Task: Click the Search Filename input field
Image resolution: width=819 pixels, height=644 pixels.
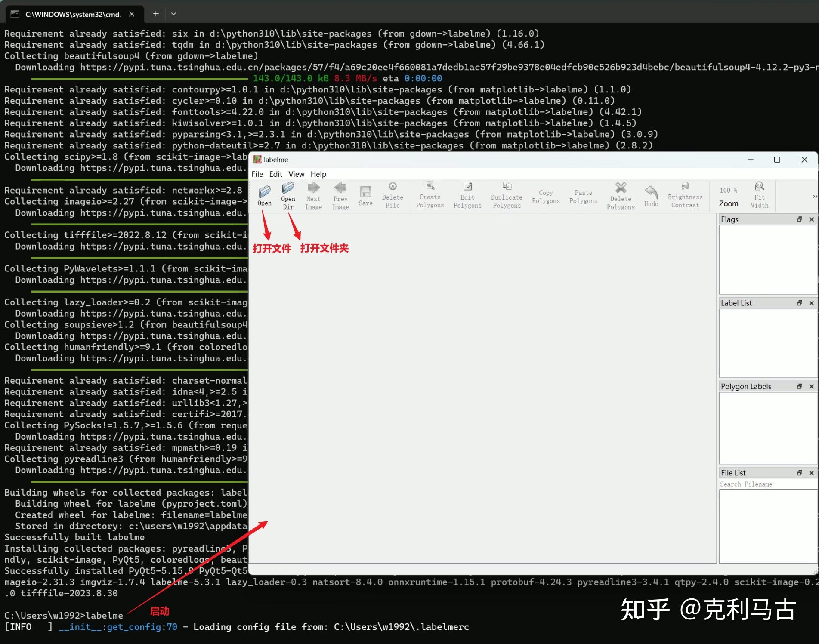Action: (768, 484)
